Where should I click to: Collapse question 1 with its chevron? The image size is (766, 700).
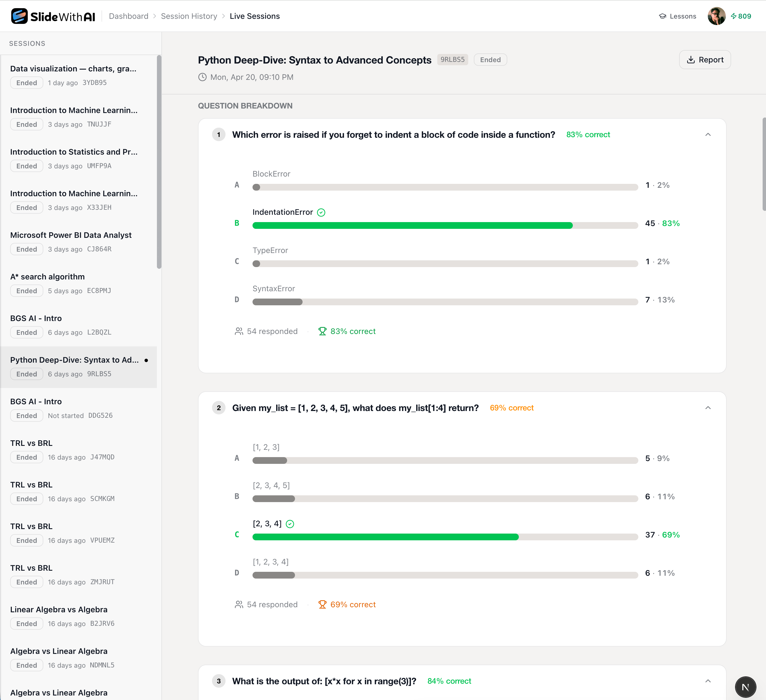click(708, 134)
